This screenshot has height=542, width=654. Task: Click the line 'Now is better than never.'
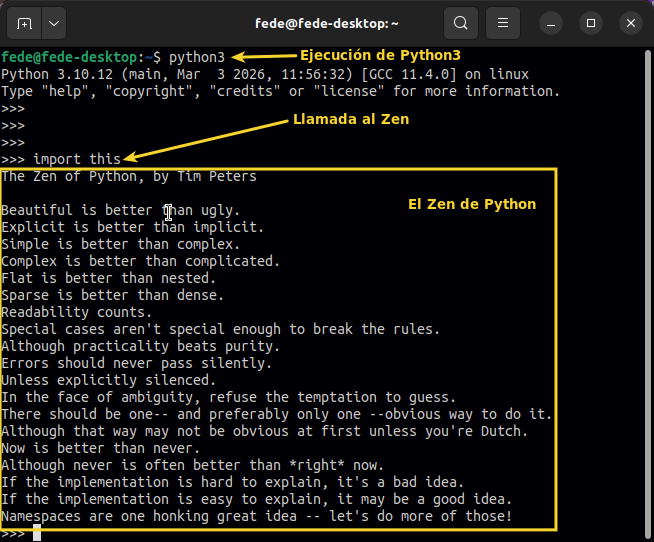[x=101, y=449]
